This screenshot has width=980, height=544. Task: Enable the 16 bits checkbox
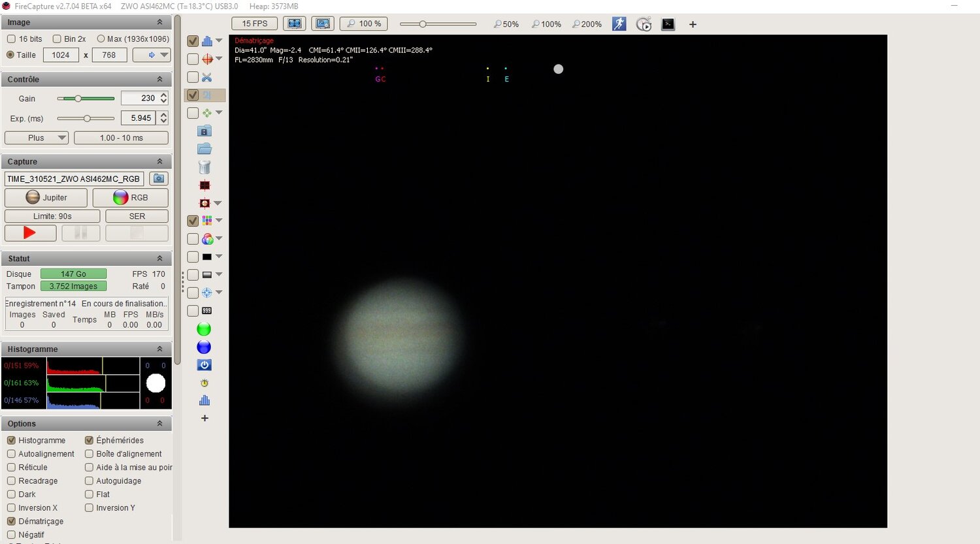[11, 39]
